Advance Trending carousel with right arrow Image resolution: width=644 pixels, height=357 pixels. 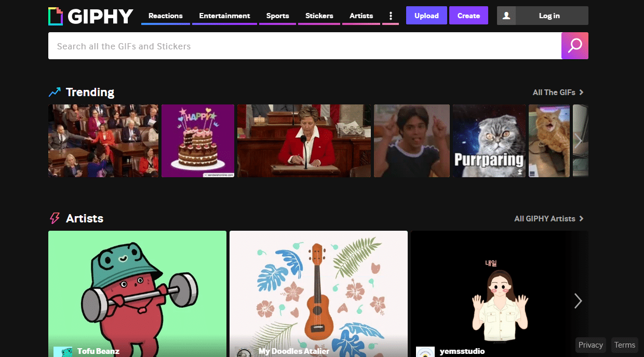coord(578,140)
